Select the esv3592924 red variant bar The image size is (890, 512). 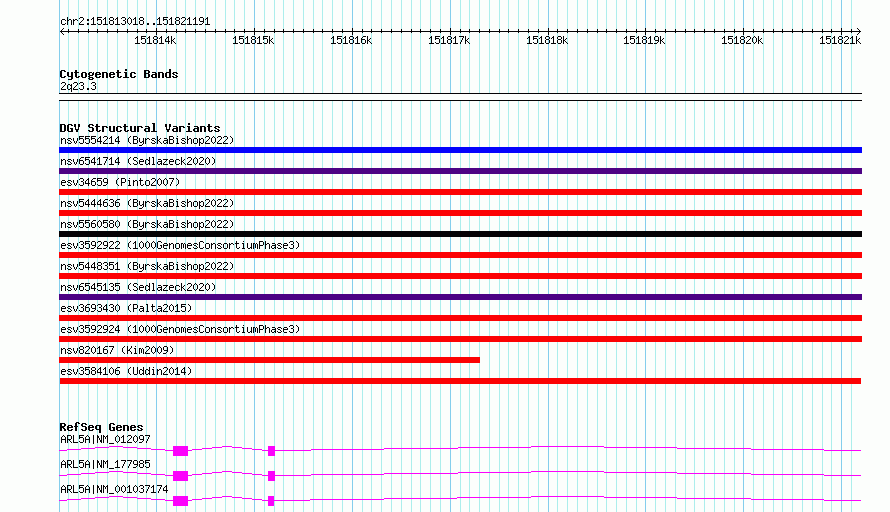click(460, 339)
